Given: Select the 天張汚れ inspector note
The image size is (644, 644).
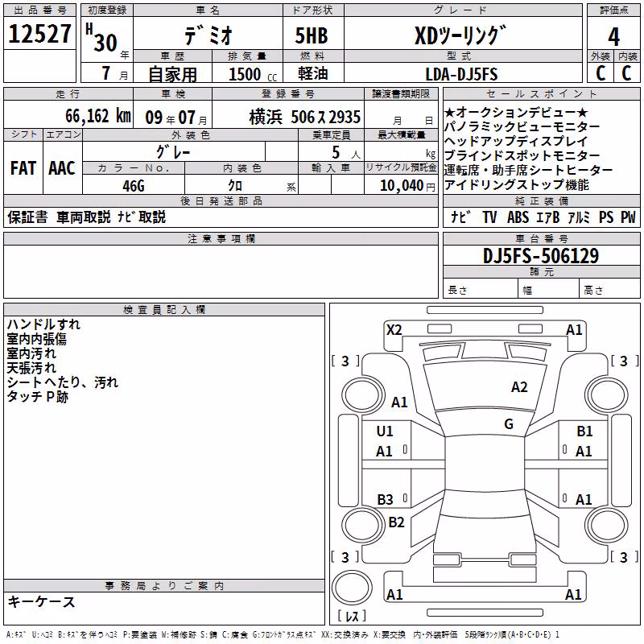Looking at the screenshot, I should 31,368.
